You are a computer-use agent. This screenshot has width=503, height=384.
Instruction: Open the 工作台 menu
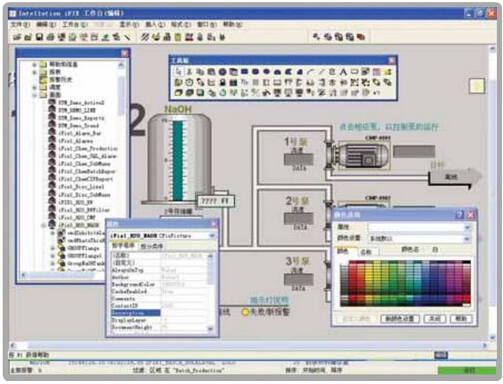coord(75,24)
